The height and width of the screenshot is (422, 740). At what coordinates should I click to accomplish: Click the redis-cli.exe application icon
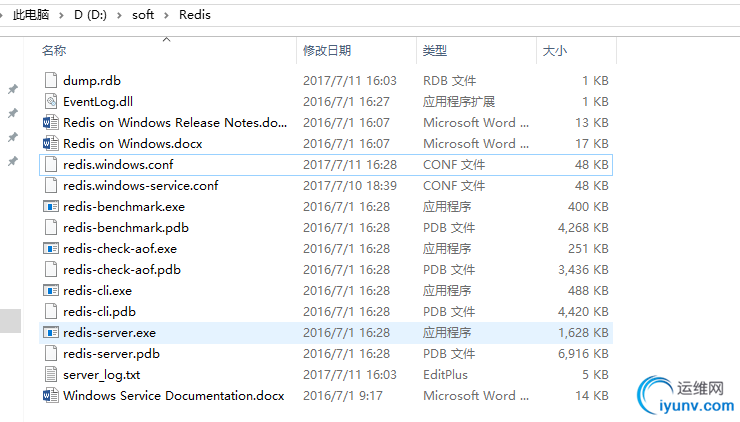pos(51,291)
